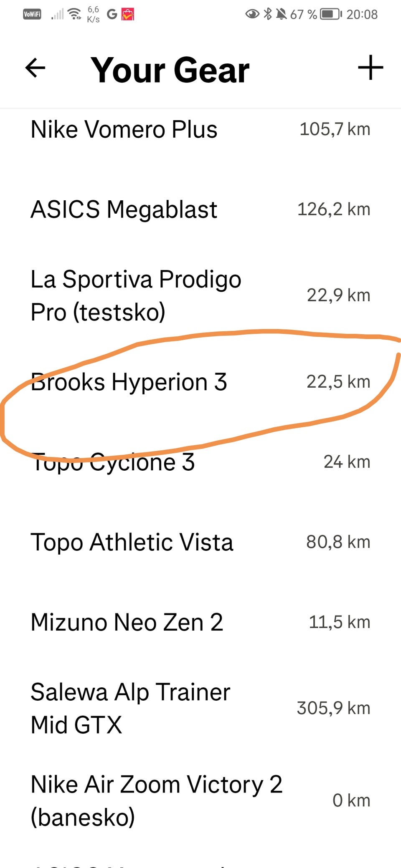Viewport: 401px width, 868px height.
Task: Select the Topo Cyclone 3 shoe
Action: [200, 462]
